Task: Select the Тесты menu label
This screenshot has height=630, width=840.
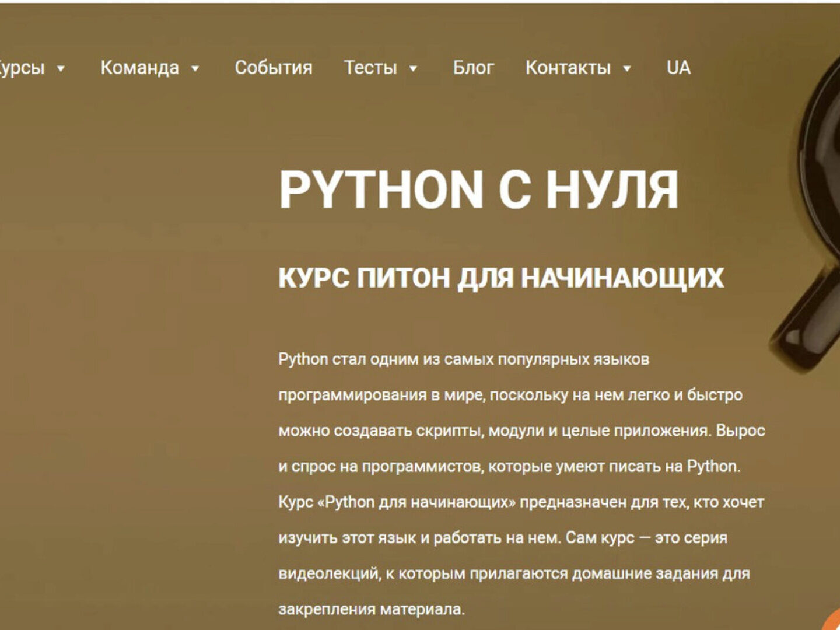Action: (x=370, y=68)
